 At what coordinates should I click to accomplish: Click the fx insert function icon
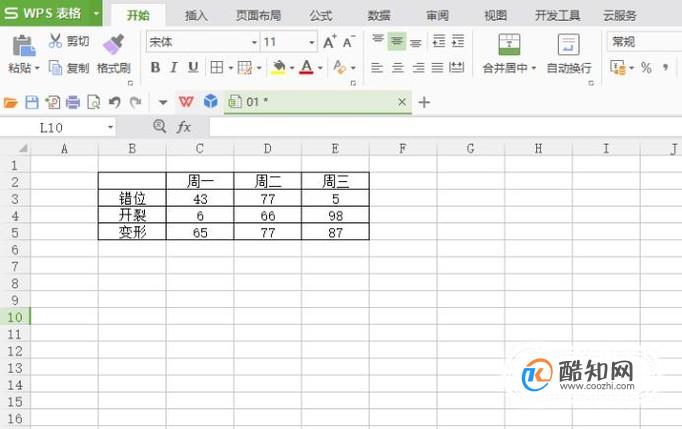(184, 127)
